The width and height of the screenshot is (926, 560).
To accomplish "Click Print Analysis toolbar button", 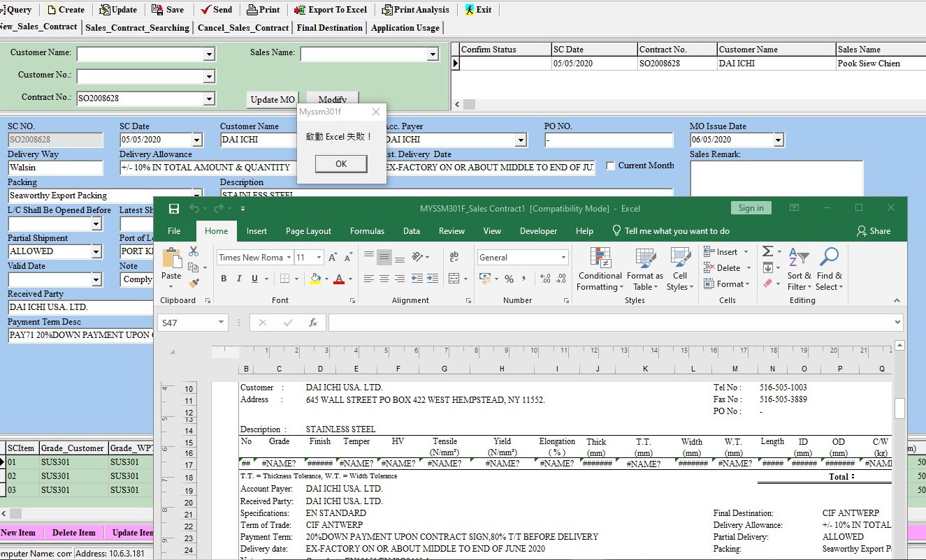I will coord(416,10).
